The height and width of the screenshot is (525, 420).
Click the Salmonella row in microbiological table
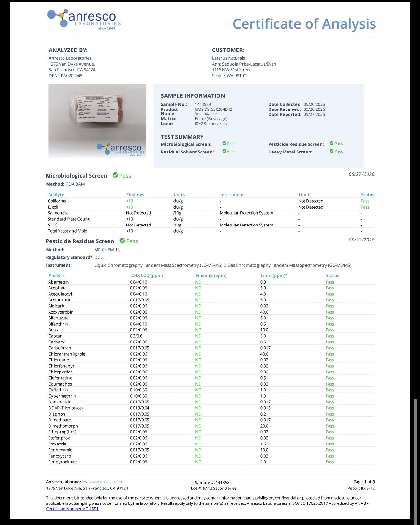coord(211,213)
